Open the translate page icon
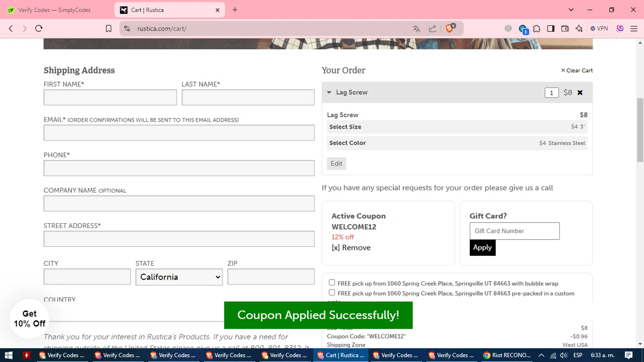 (x=416, y=29)
